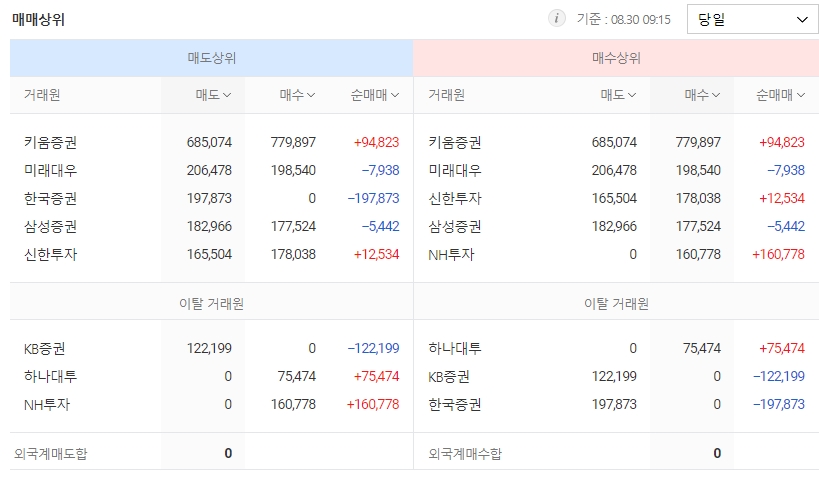Select 한국증권 in the 매도상위 list
819x478 pixels.
(x=50, y=199)
